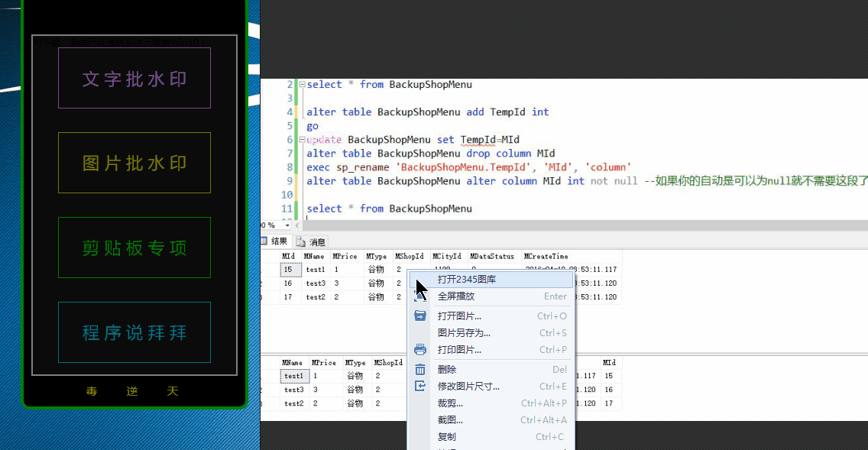868x450 pixels.
Task: Click MPrice header in second grid
Action: tap(325, 363)
